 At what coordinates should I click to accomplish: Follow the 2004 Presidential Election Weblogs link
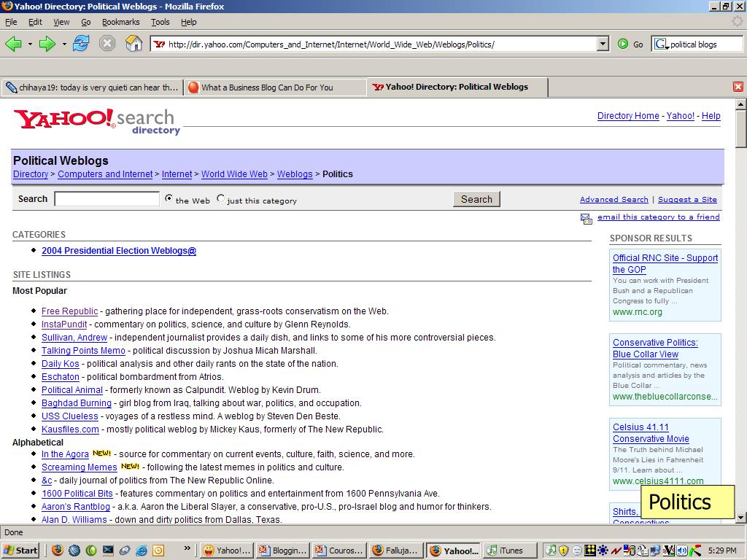coord(119,251)
